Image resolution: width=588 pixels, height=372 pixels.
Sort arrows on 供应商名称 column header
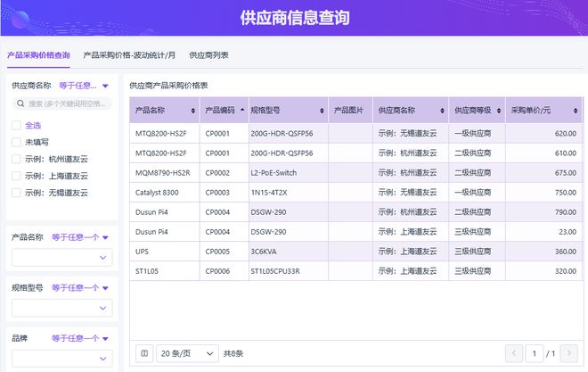(442, 111)
